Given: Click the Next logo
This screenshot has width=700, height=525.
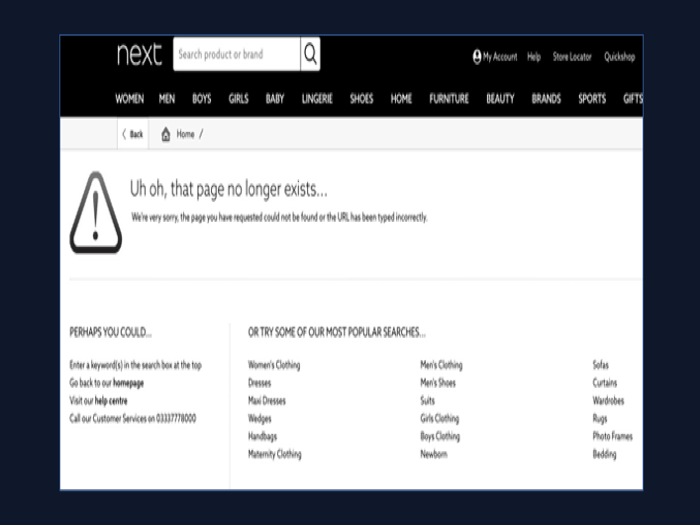Looking at the screenshot, I should (138, 55).
